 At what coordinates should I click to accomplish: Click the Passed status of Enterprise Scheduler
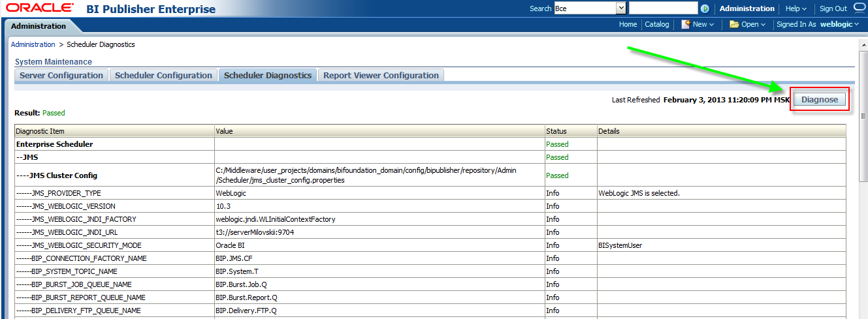[x=557, y=144]
